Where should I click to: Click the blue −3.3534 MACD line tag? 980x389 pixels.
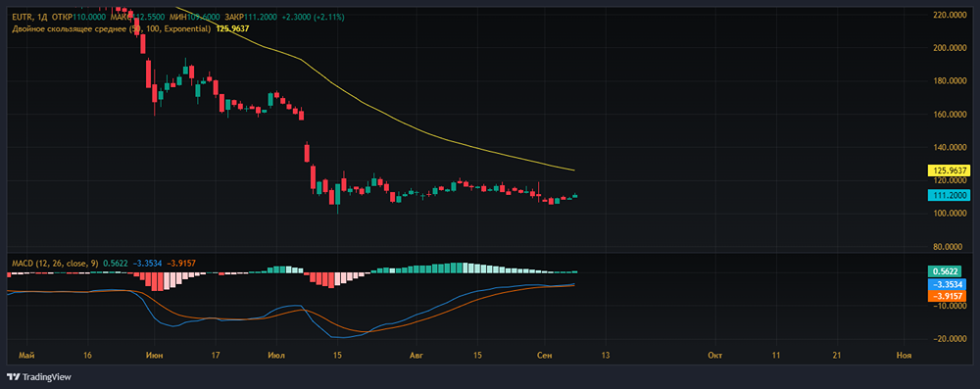pyautogui.click(x=950, y=284)
